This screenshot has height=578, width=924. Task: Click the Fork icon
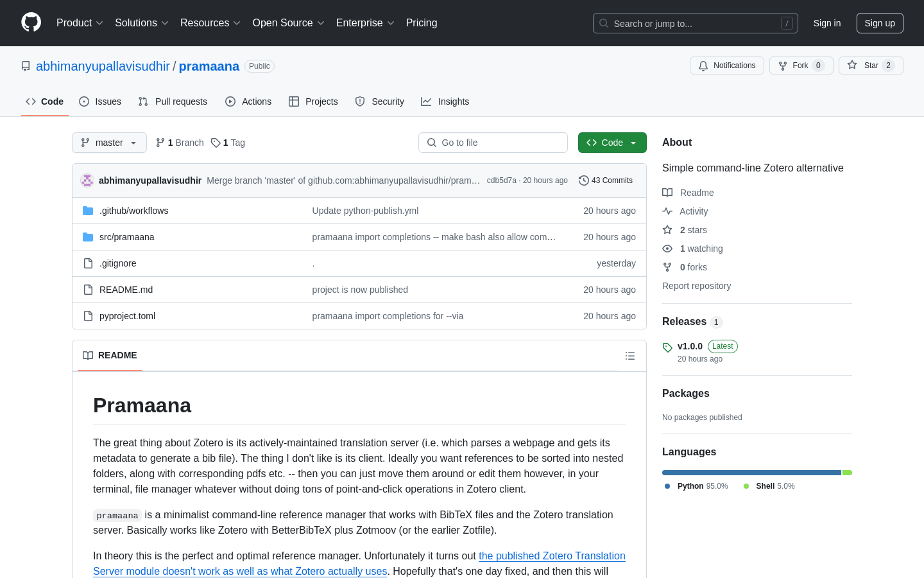[783, 66]
